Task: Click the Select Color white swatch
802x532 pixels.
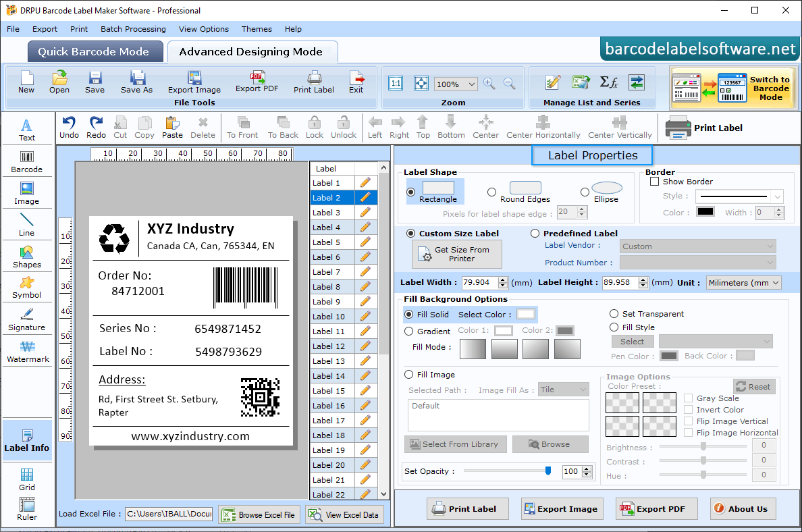Action: [x=526, y=314]
